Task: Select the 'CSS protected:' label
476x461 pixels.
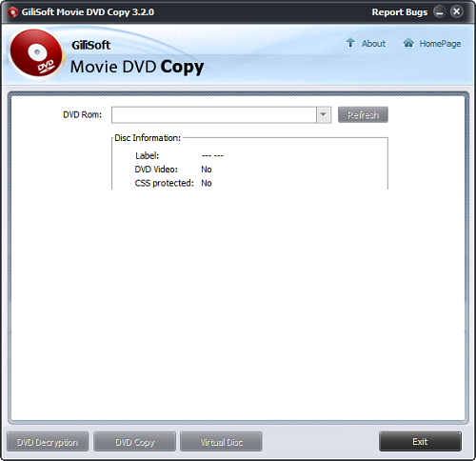Action: (x=164, y=183)
